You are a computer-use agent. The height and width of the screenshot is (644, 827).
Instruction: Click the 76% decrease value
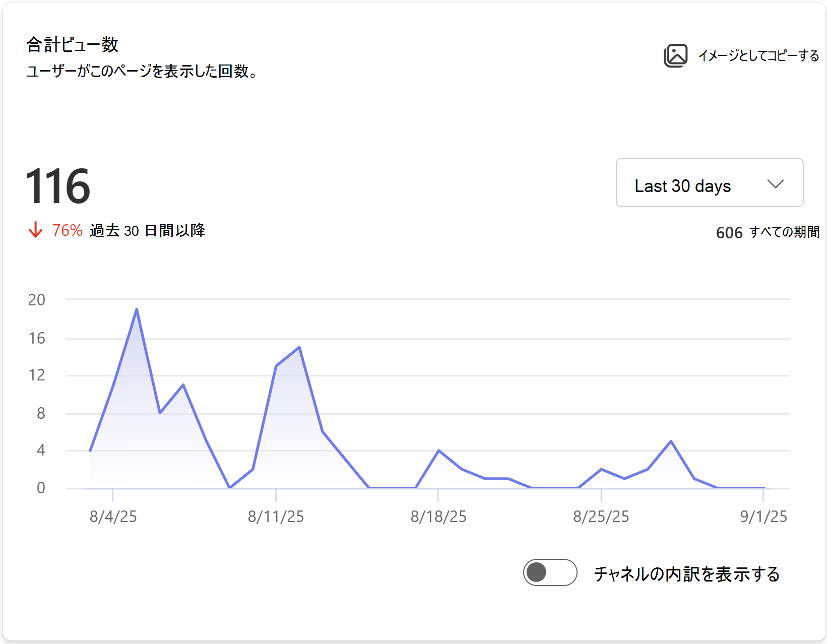(x=68, y=230)
